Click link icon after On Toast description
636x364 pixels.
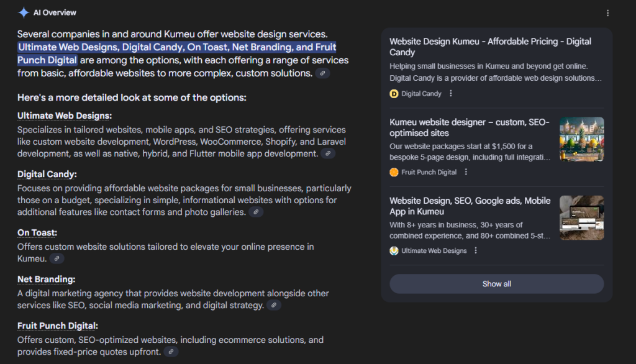tap(57, 258)
